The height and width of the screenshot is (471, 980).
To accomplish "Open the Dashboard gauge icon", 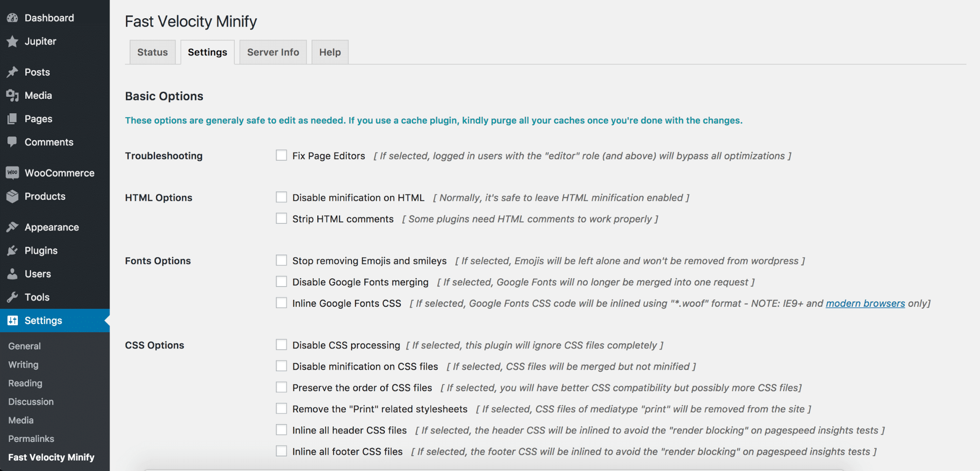I will 12,18.
